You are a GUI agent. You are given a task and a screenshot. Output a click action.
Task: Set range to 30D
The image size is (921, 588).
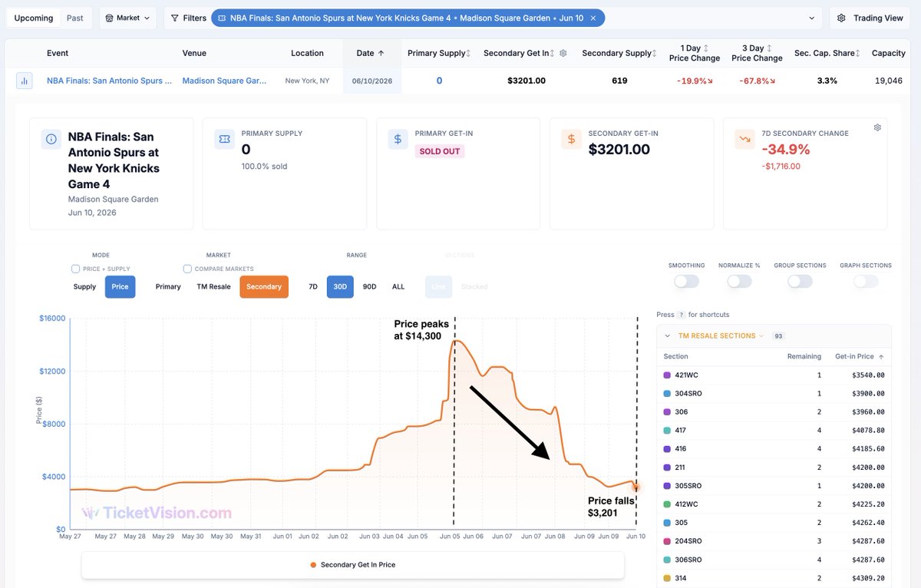tap(340, 286)
